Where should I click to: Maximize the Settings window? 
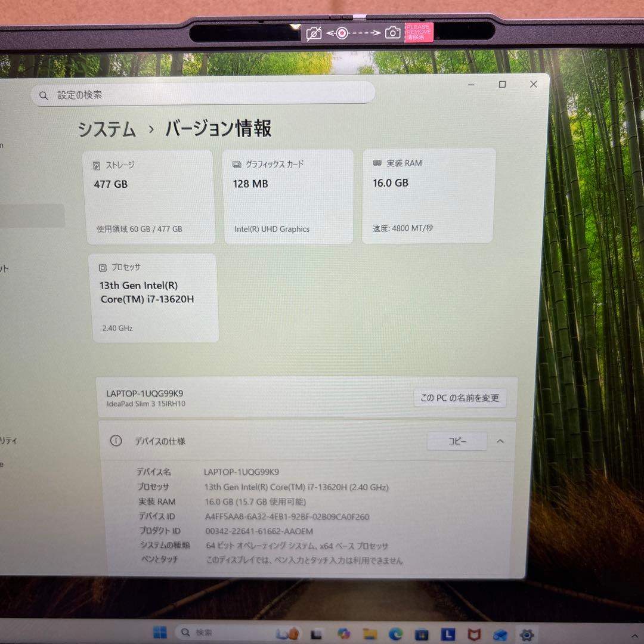click(502, 84)
